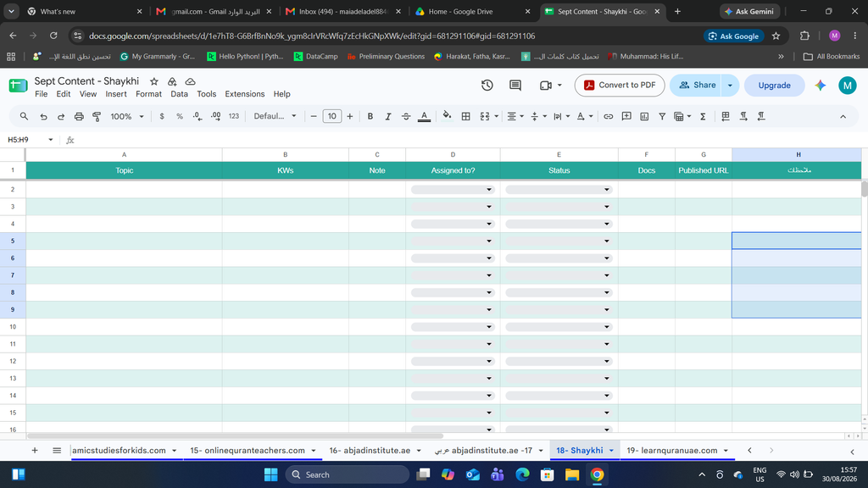
Task: Click the create filter icon
Action: (x=661, y=116)
